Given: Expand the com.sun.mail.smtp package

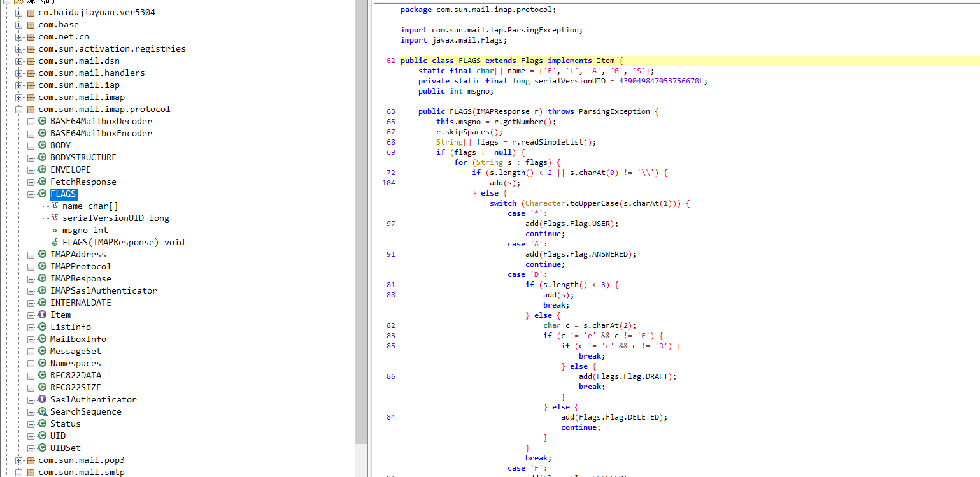Looking at the screenshot, I should pyautogui.click(x=18, y=472).
